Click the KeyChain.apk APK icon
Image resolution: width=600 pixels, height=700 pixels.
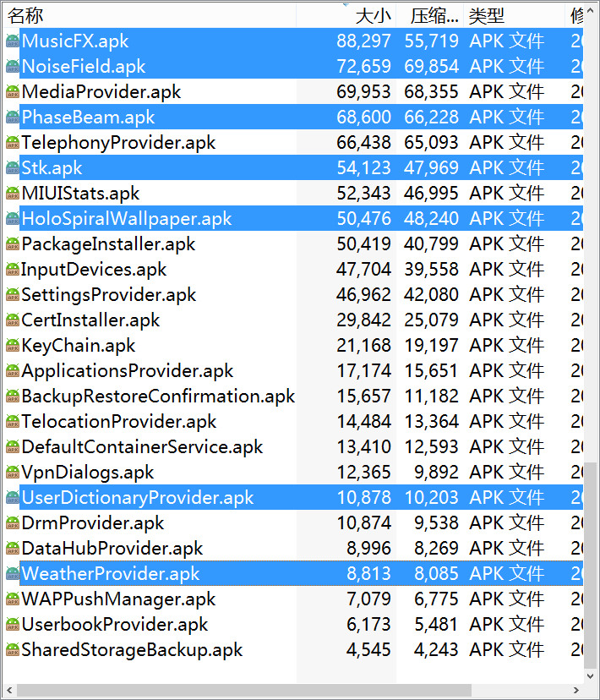pyautogui.click(x=13, y=346)
